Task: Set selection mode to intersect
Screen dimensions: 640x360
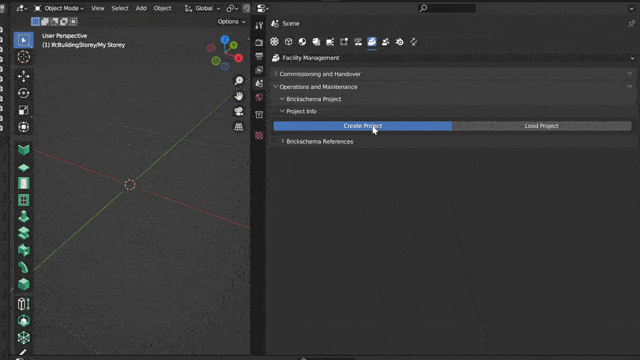Action: click(73, 22)
